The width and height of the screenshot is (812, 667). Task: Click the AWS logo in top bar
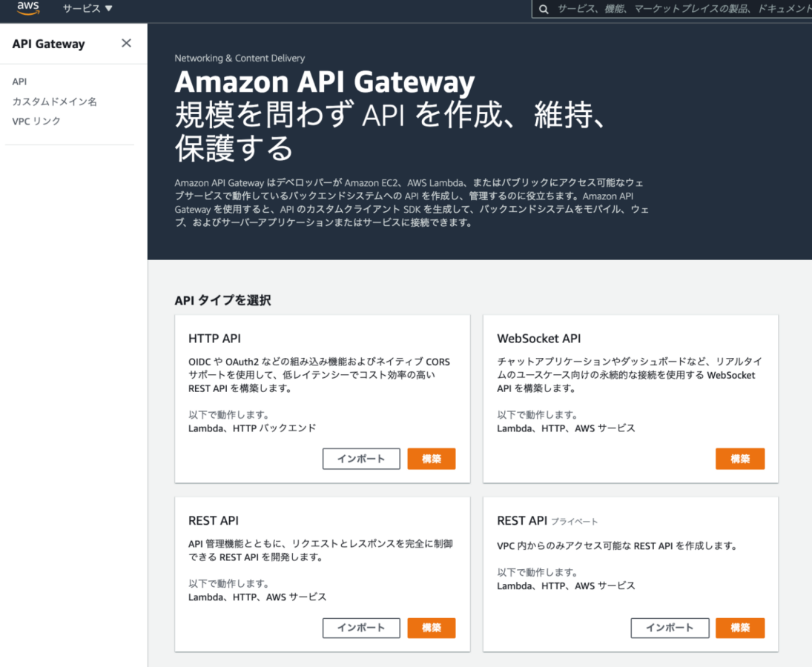coord(28,9)
